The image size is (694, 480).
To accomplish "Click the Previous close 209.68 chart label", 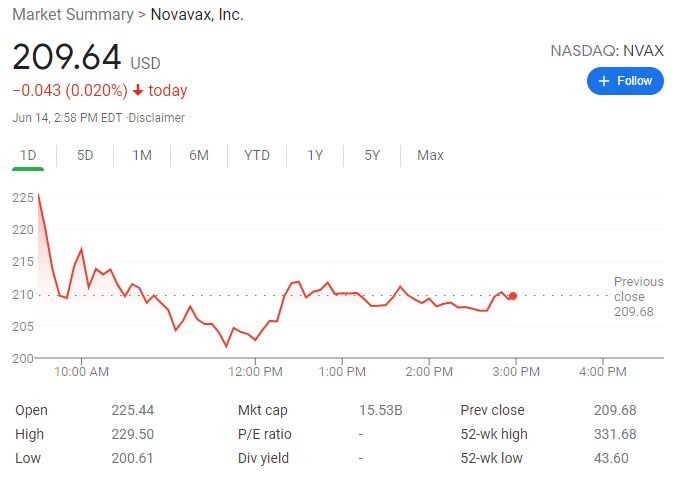I will (637, 297).
